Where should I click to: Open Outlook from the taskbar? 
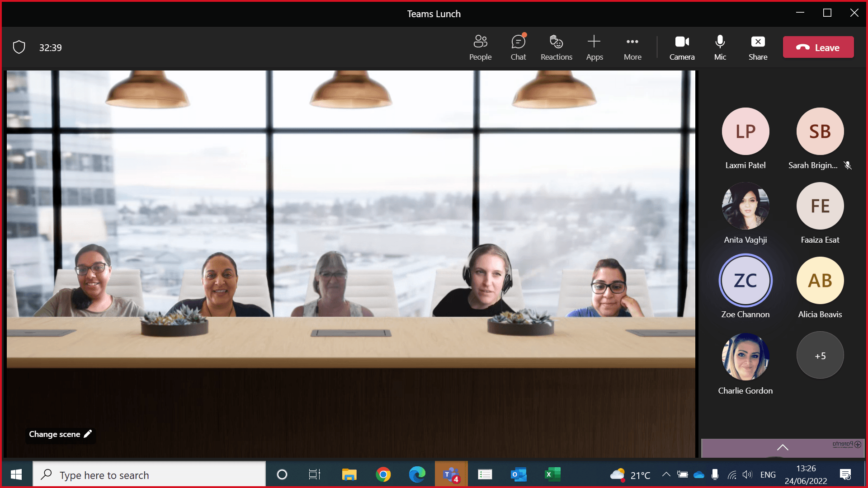click(x=519, y=474)
